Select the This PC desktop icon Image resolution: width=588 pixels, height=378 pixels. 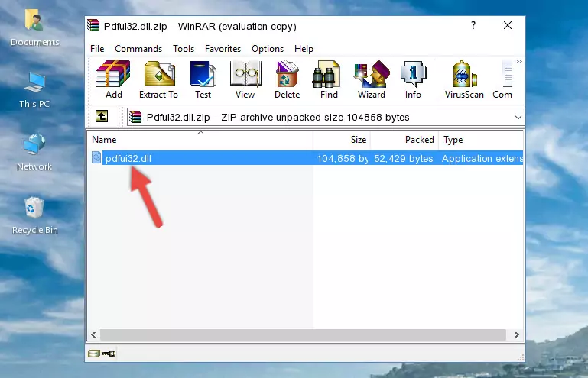34,90
